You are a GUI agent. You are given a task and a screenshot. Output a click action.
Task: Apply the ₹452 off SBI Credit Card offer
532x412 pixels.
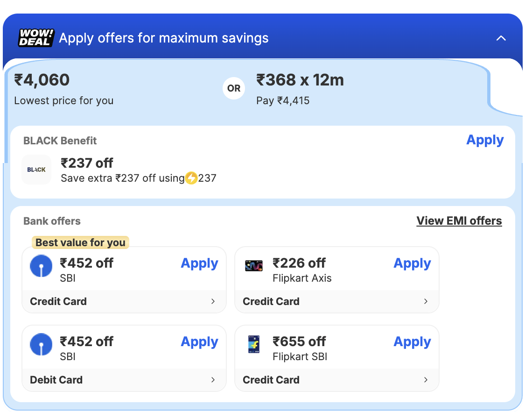tap(199, 263)
